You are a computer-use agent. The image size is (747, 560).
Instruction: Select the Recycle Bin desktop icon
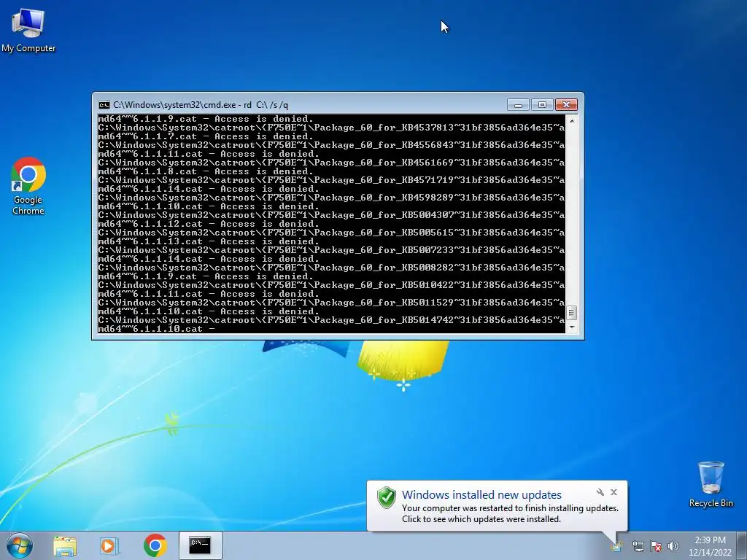[x=711, y=484]
